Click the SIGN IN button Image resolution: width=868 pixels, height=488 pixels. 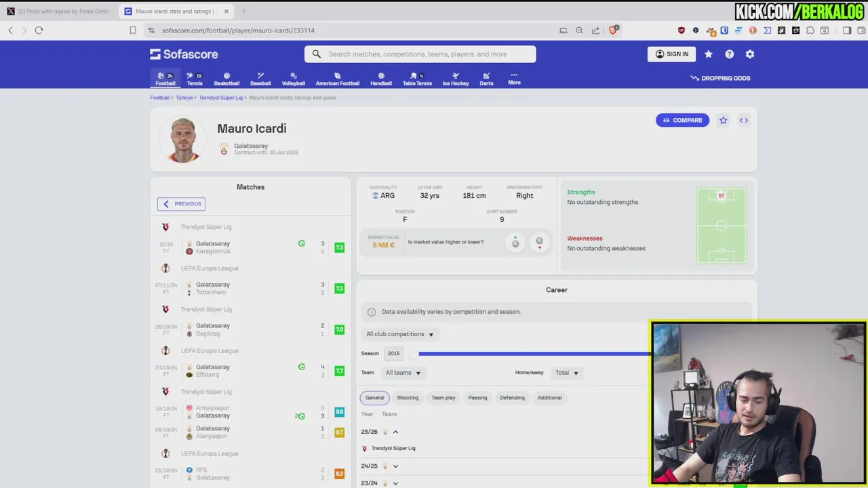coord(671,54)
